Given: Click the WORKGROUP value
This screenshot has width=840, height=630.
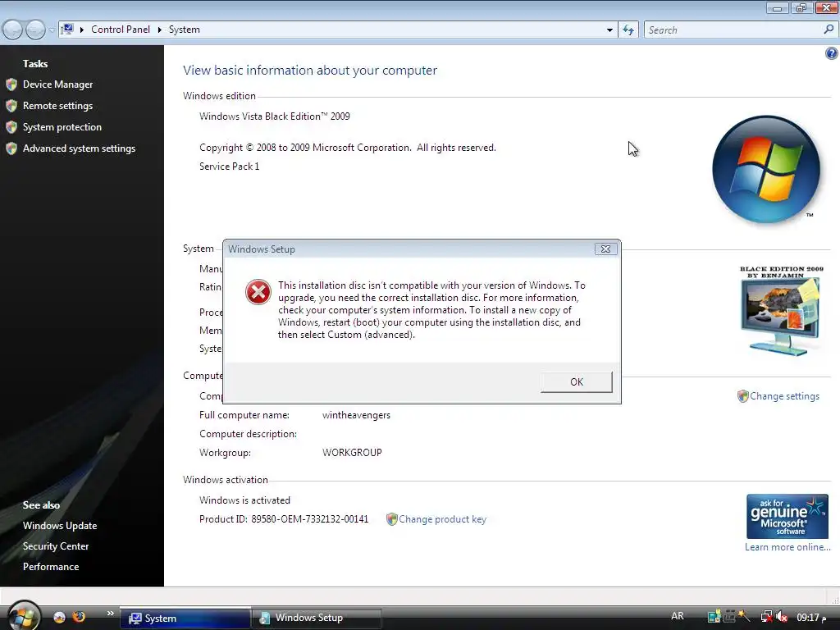Looking at the screenshot, I should coord(352,453).
